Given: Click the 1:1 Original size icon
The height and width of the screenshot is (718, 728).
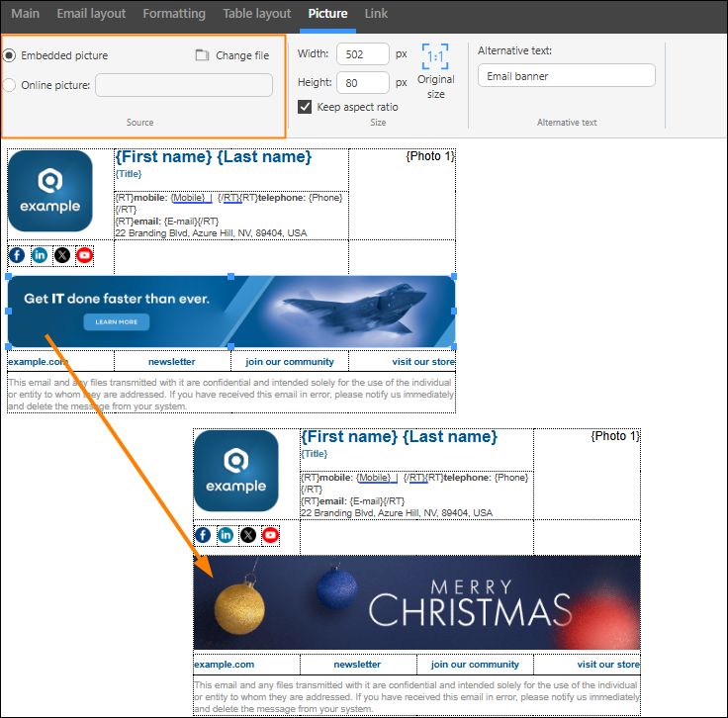Looking at the screenshot, I should 435,56.
